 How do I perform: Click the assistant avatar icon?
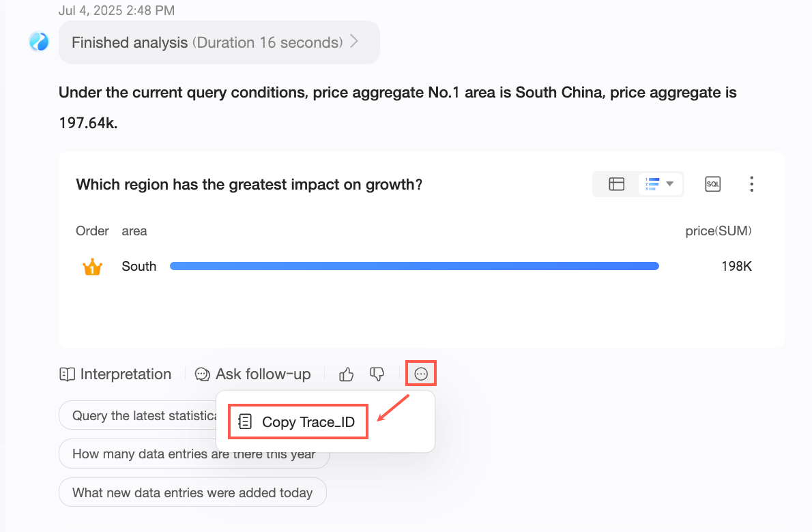[x=39, y=42]
